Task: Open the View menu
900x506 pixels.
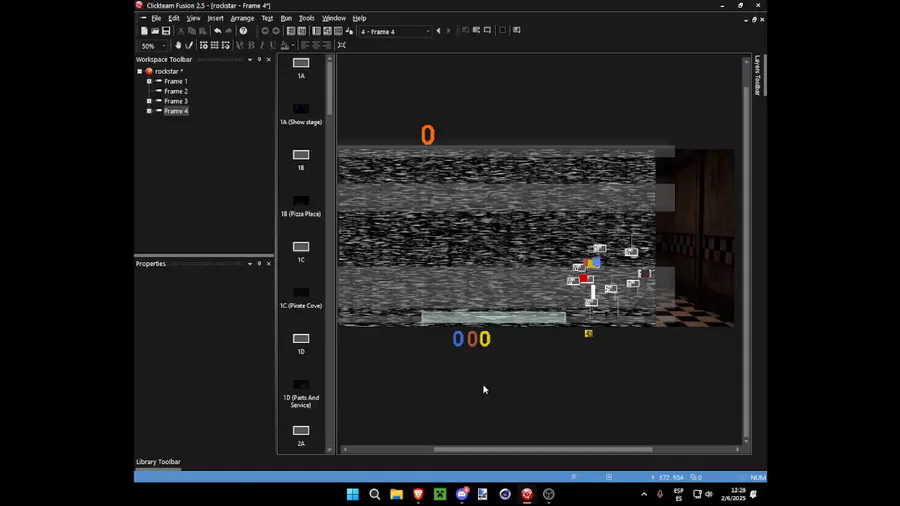Action: point(193,18)
